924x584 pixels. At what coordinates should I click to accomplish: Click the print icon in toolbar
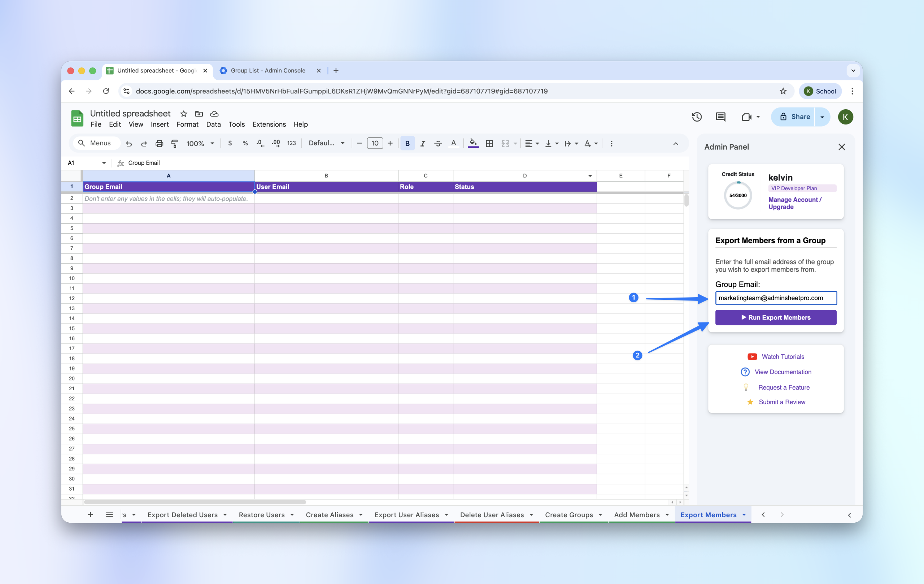tap(159, 144)
